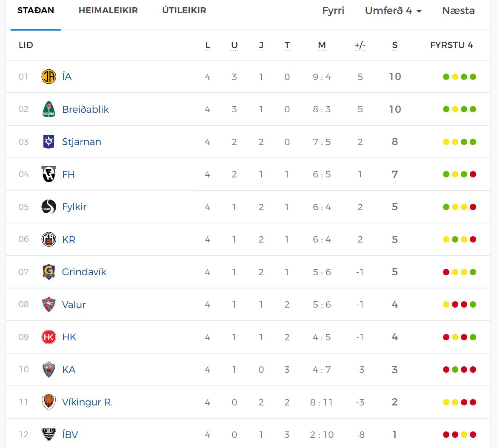
Task: Click the S points column header
Action: 394,45
